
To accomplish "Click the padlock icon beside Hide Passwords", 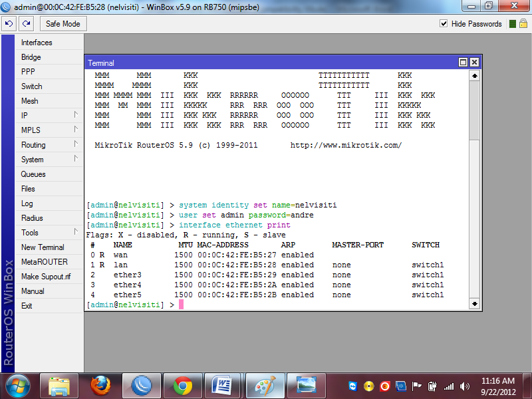I will [523, 23].
